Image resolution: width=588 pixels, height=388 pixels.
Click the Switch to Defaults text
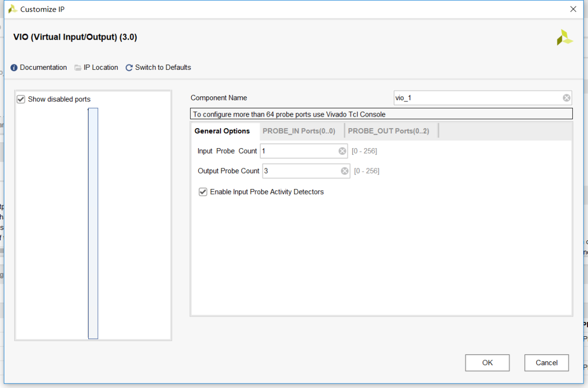tap(163, 68)
